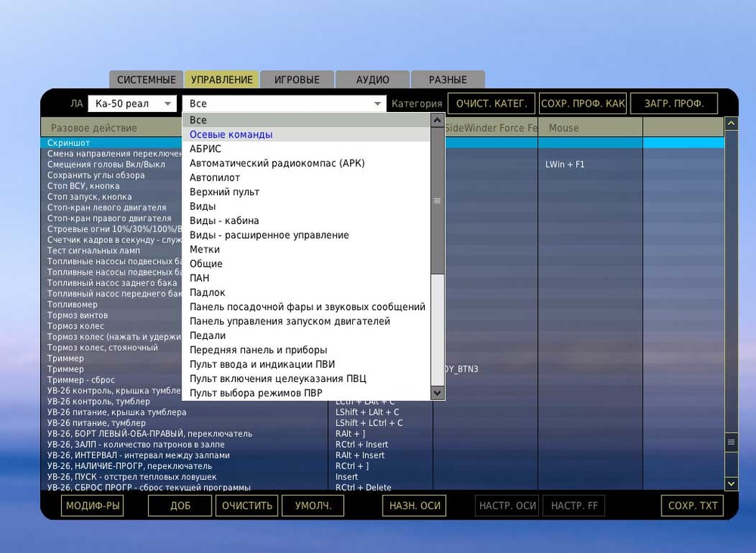Collapse the category dropdown showing Все
This screenshot has height=553, width=756.
284,104
